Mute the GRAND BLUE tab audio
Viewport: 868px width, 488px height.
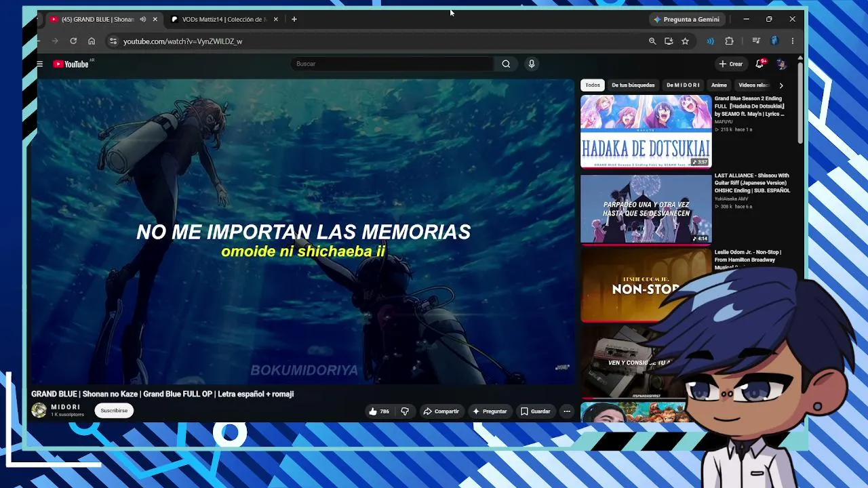click(142, 19)
